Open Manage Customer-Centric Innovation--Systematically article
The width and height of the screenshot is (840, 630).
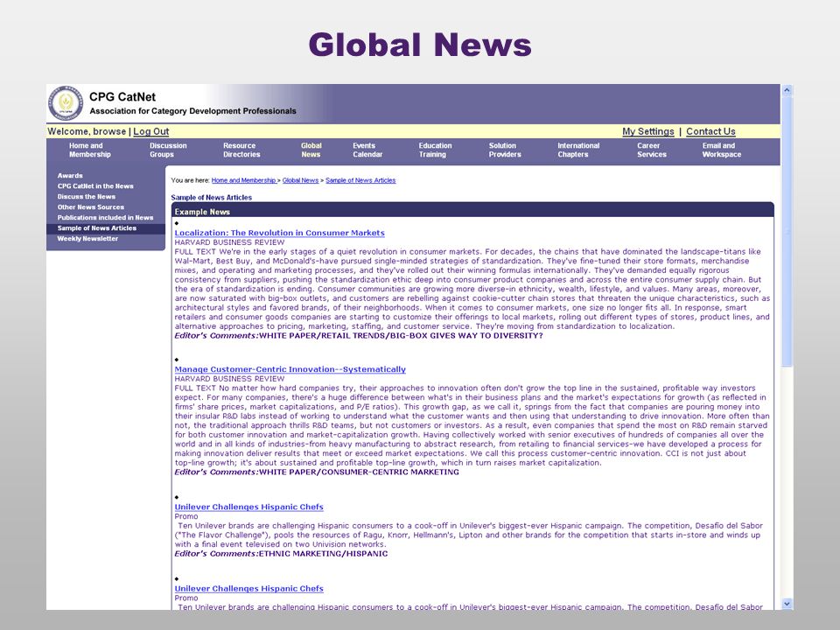[290, 369]
